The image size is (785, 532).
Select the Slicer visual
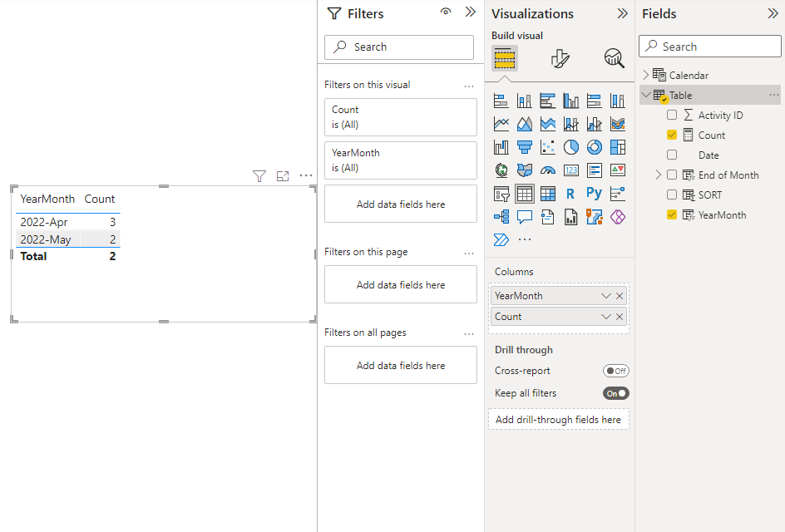coord(501,194)
